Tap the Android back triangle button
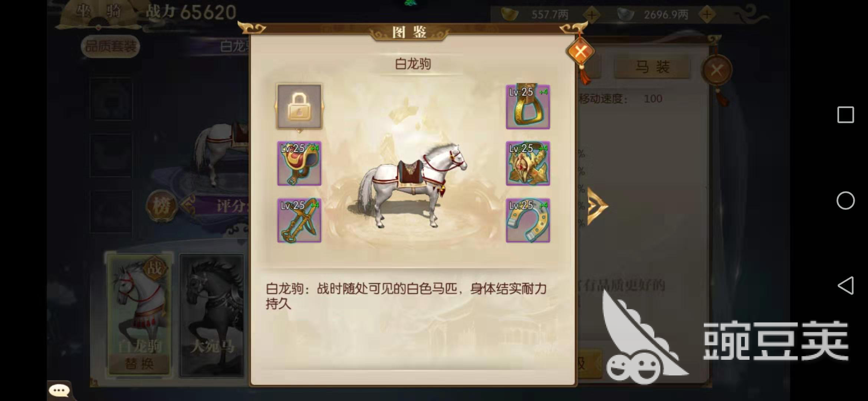868x401 pixels. tap(845, 286)
